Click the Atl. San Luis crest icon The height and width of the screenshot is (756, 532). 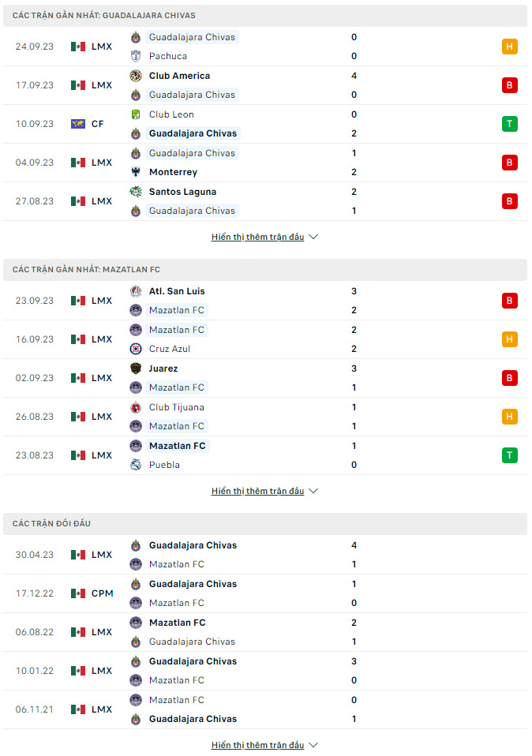pos(136,291)
